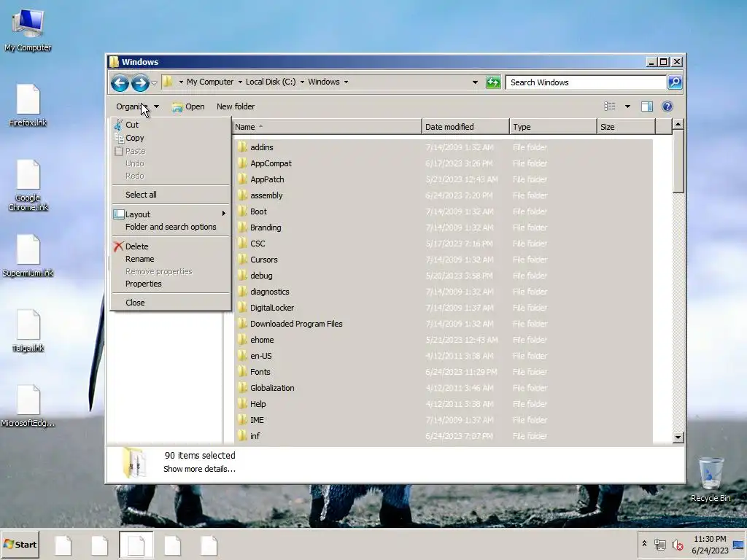The width and height of the screenshot is (747, 560).
Task: Toggle the preview pane icon
Action: (646, 106)
